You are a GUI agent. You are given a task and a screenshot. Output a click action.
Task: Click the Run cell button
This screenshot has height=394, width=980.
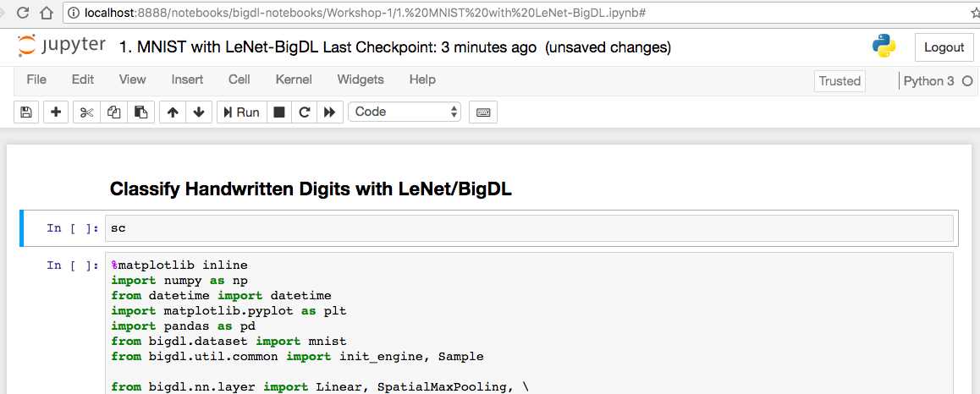(x=242, y=112)
